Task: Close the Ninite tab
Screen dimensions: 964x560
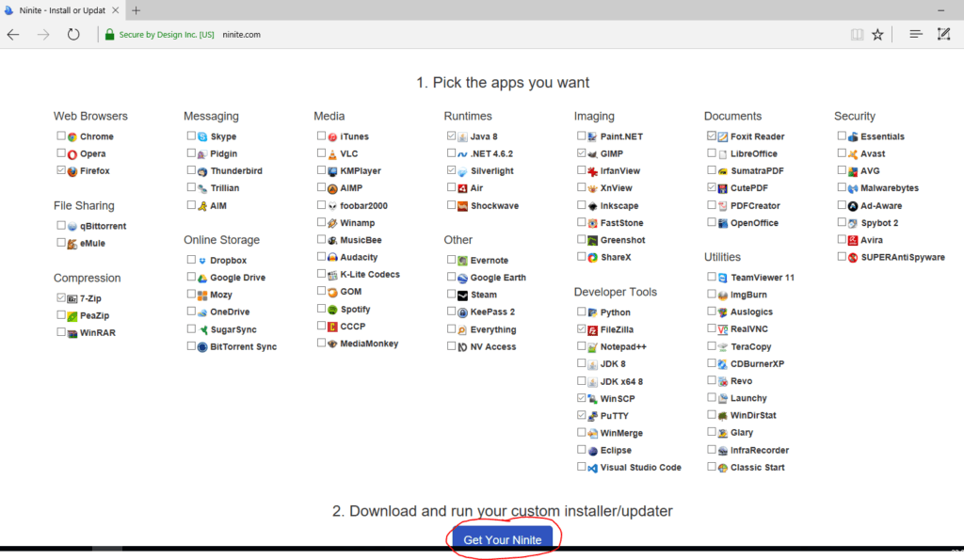Action: pyautogui.click(x=115, y=10)
